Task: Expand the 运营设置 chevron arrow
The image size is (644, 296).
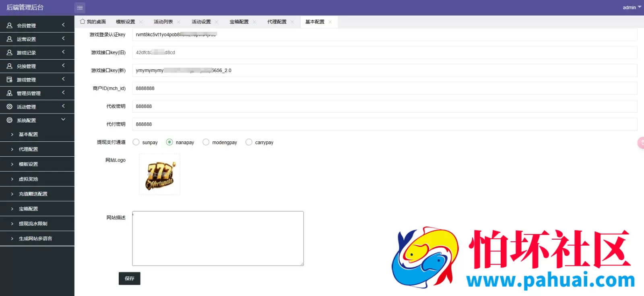Action: click(63, 39)
